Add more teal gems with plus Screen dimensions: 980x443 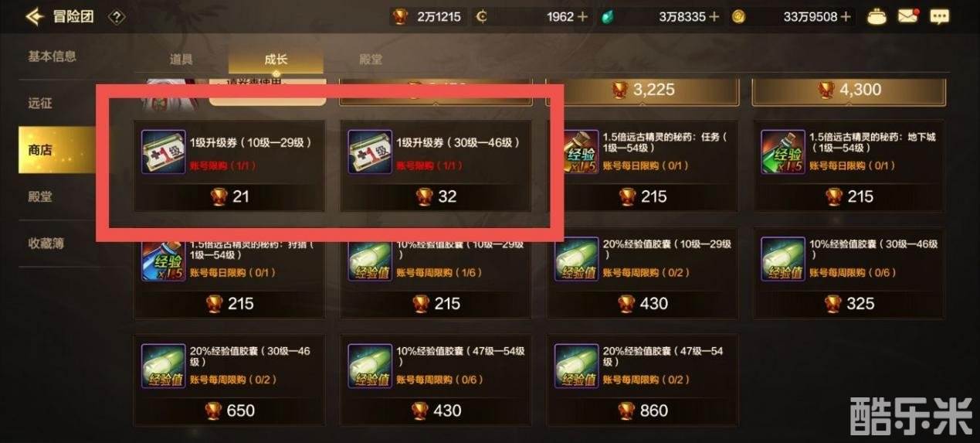point(714,16)
